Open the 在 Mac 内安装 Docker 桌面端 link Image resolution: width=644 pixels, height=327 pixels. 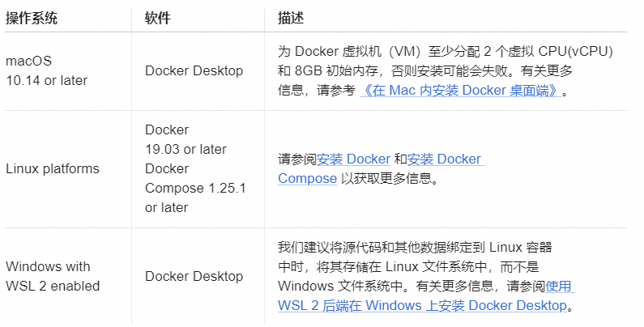click(x=460, y=91)
